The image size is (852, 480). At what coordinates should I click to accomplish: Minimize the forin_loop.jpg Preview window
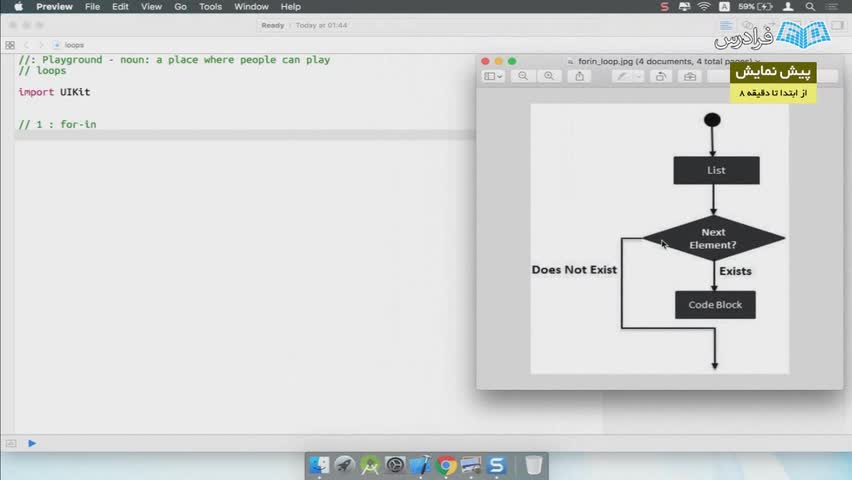tap(499, 61)
